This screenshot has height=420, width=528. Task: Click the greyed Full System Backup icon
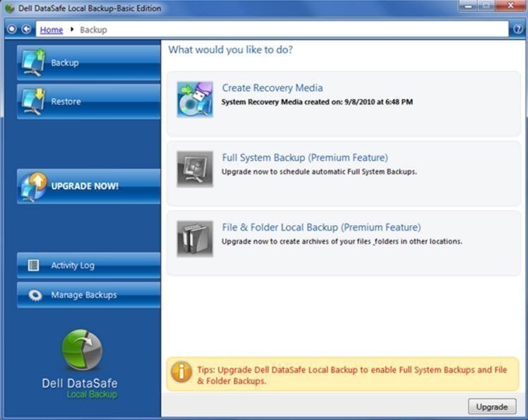[x=195, y=169]
